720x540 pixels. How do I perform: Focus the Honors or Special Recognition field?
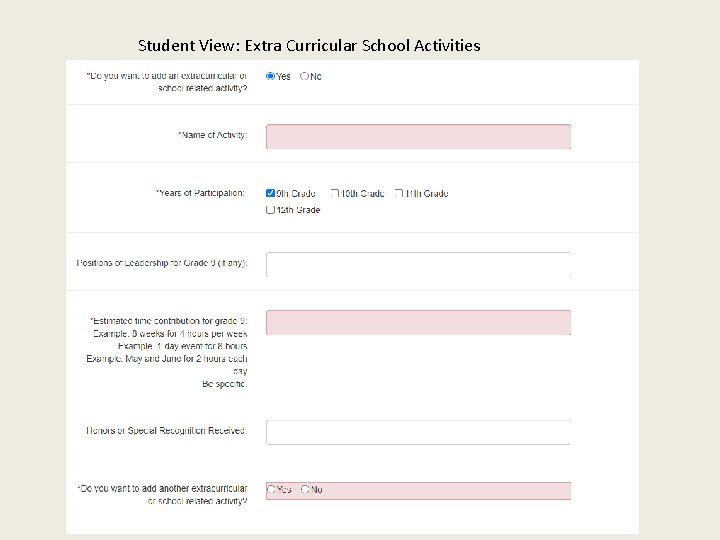[418, 432]
